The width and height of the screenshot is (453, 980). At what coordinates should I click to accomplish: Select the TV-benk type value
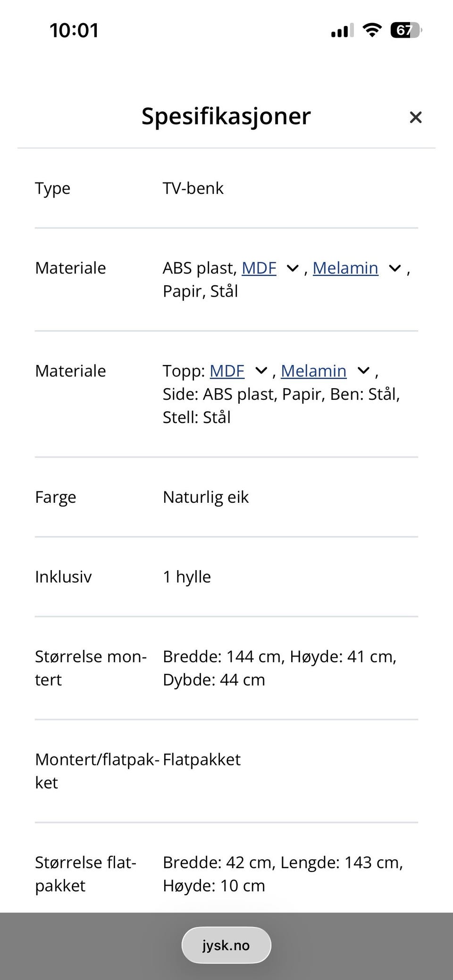193,188
